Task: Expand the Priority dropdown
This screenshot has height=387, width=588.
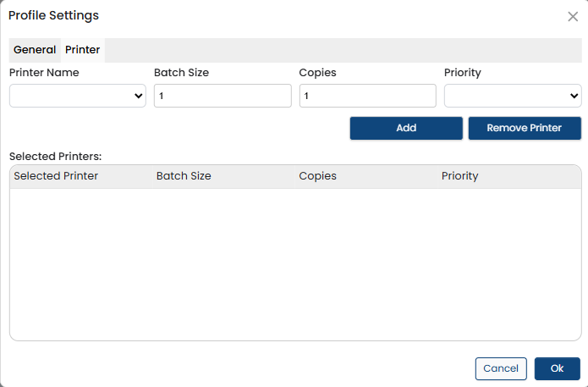Action: [513, 97]
